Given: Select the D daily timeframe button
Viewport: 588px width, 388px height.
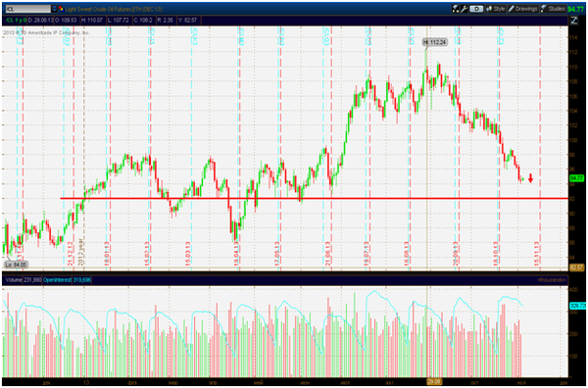Looking at the screenshot, I should click(476, 9).
